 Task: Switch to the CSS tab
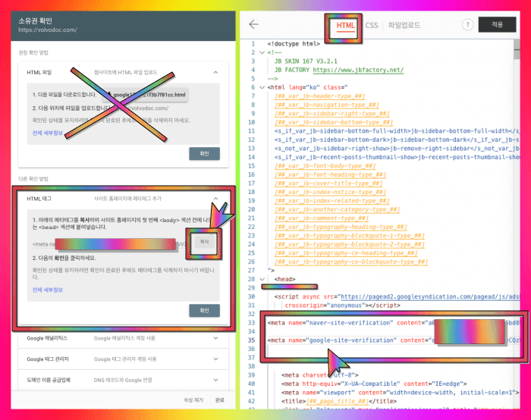point(372,25)
